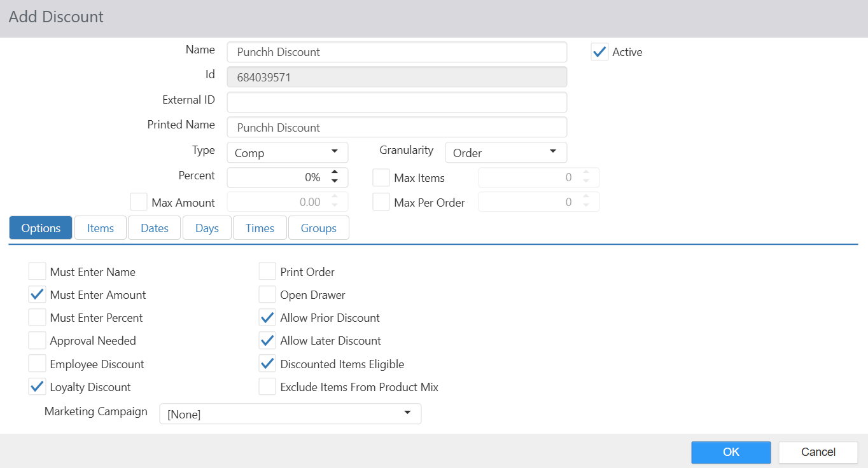Enable the Max Amount checkbox

[x=139, y=202]
